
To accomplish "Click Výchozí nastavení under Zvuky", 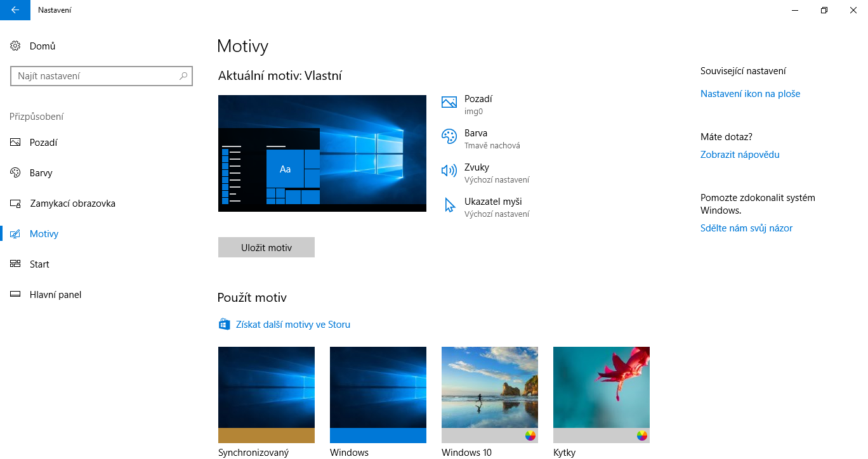I will pyautogui.click(x=497, y=180).
